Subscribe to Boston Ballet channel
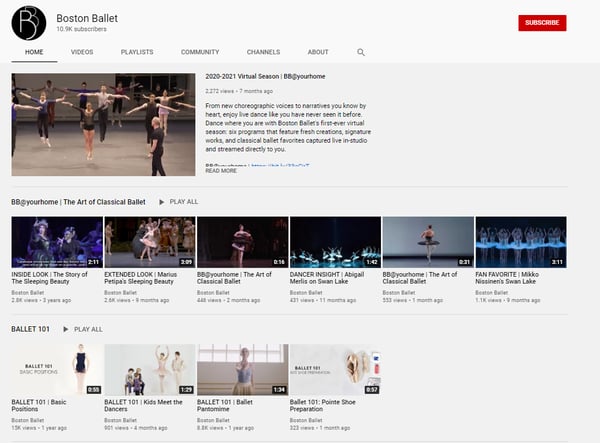The height and width of the screenshot is (443, 600). [542, 23]
